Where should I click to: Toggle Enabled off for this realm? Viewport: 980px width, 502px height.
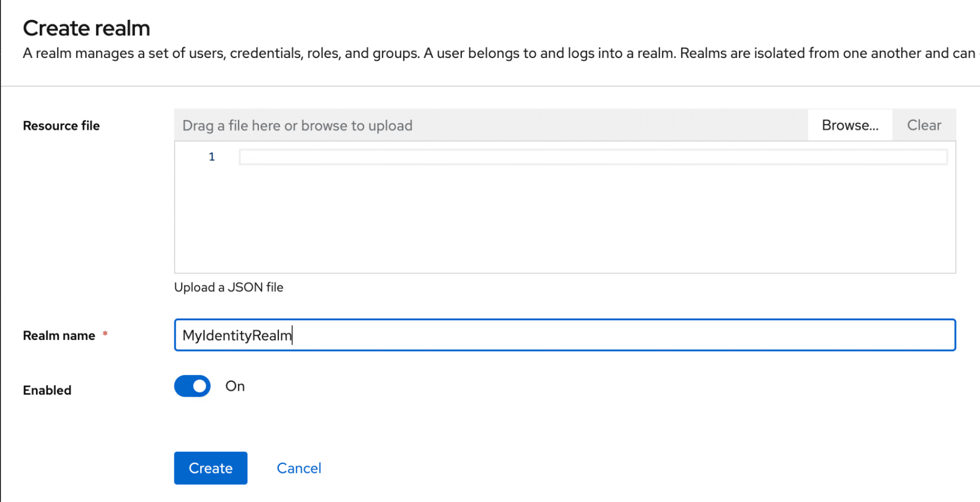point(192,386)
